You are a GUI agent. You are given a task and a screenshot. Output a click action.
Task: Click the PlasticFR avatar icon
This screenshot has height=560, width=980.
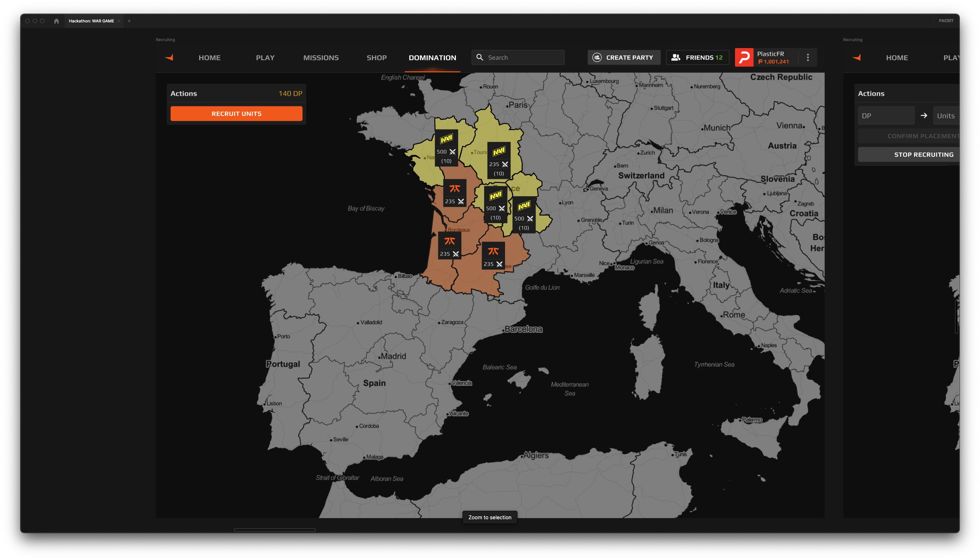[x=744, y=58]
